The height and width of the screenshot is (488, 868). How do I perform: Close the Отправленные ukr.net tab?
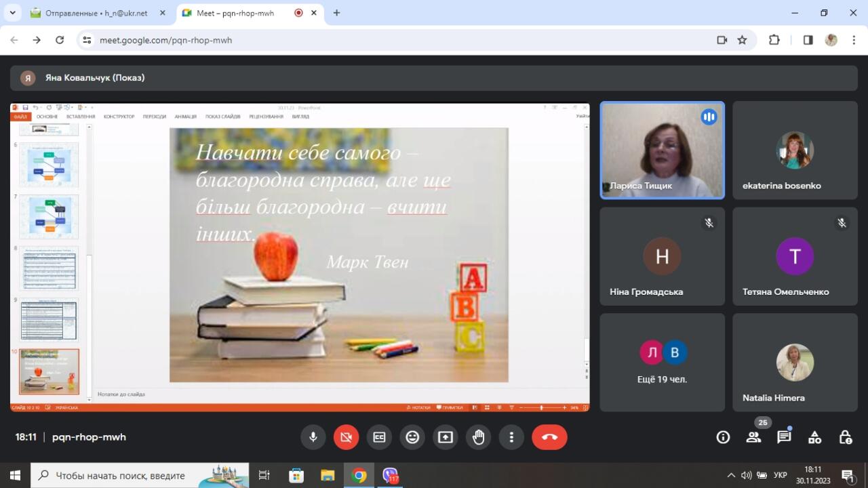[x=162, y=13]
